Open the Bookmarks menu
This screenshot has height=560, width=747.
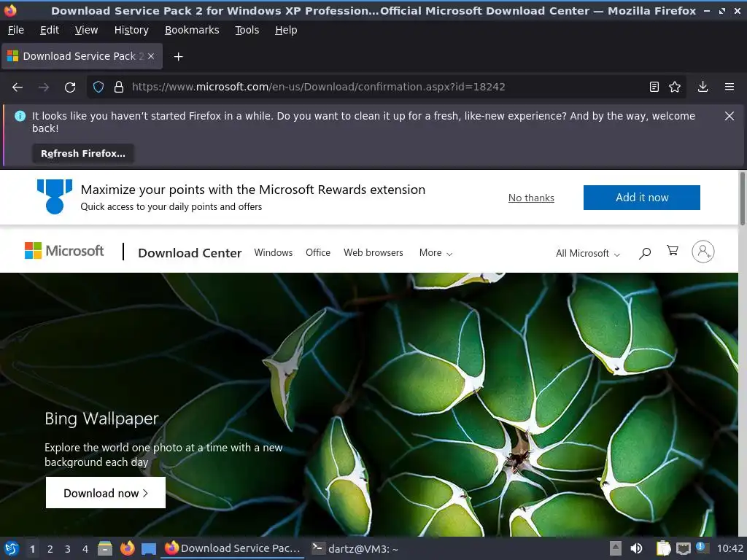(192, 30)
